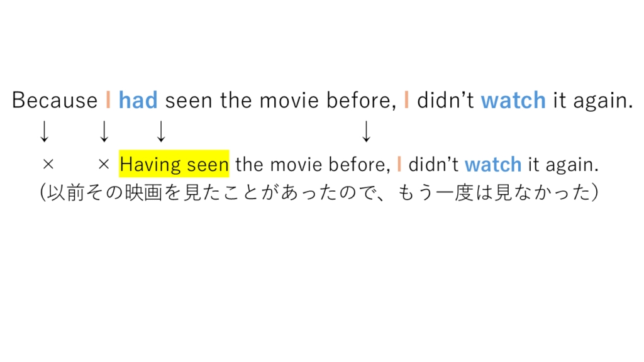The image size is (644, 362).
Task: Click "it again." at the end of the top sentence
Action: coord(592,101)
